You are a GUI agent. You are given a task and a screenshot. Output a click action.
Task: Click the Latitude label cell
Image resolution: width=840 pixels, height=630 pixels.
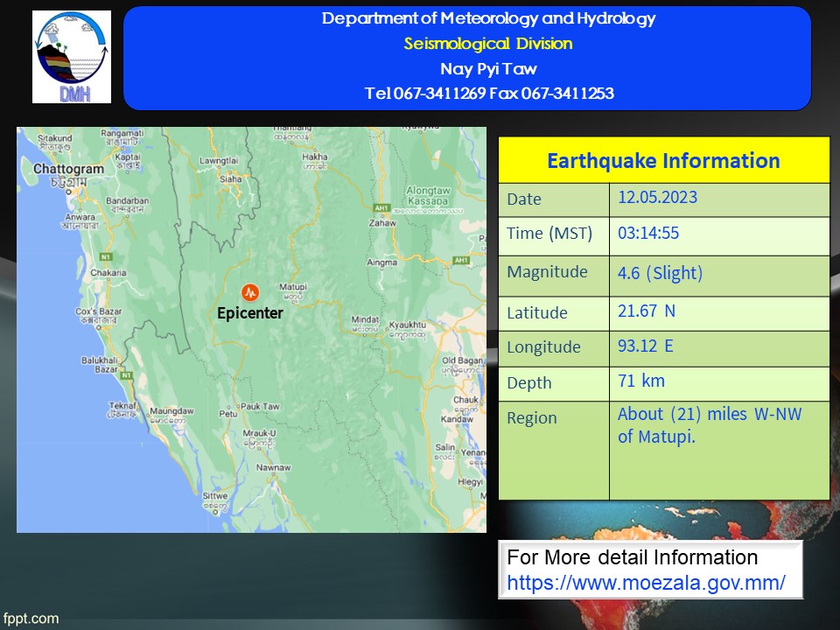(x=554, y=313)
